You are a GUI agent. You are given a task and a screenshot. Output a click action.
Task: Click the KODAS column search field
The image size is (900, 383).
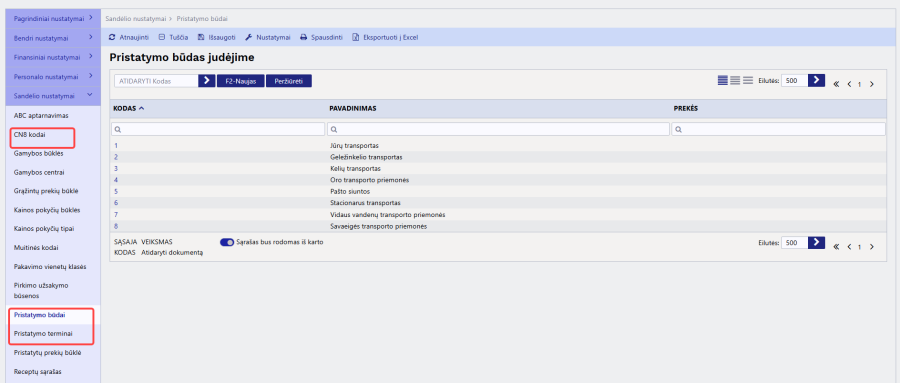(x=218, y=129)
